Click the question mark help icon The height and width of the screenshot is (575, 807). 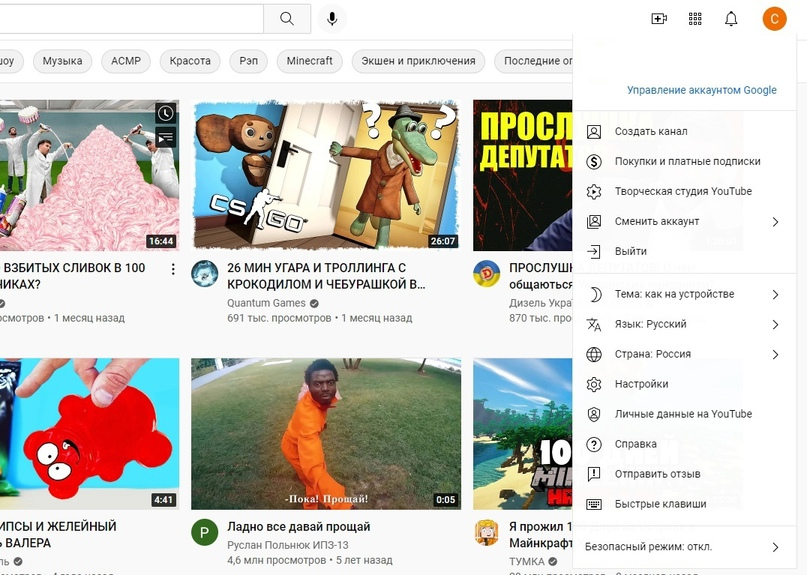pyautogui.click(x=594, y=444)
